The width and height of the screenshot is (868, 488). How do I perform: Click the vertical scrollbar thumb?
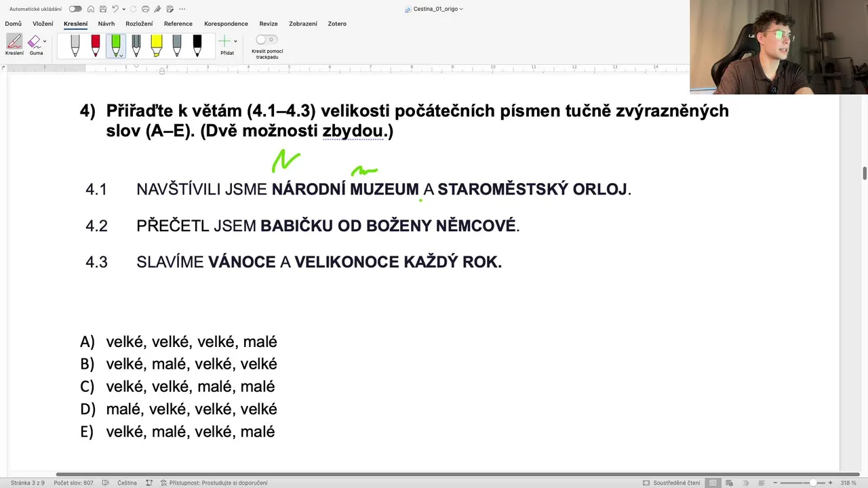[x=865, y=173]
